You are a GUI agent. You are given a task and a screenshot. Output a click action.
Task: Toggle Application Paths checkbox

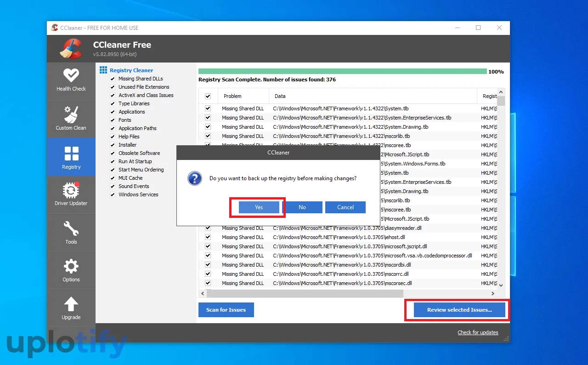[113, 128]
